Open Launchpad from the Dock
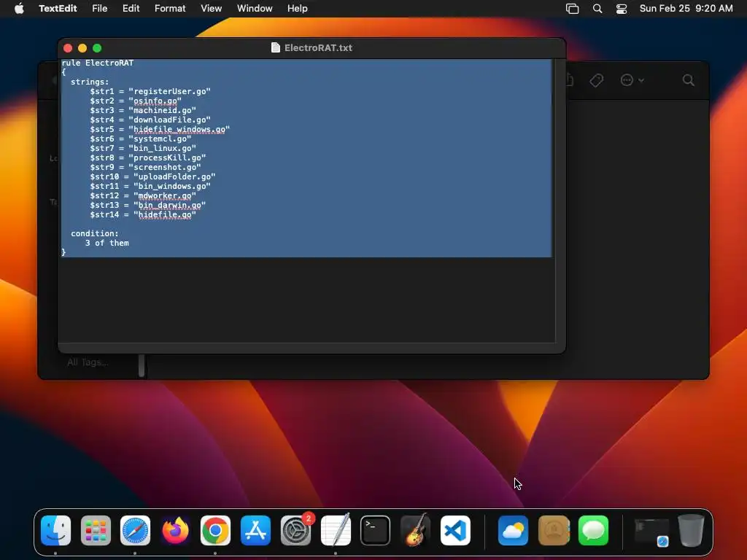Image resolution: width=747 pixels, height=560 pixels. 96,530
